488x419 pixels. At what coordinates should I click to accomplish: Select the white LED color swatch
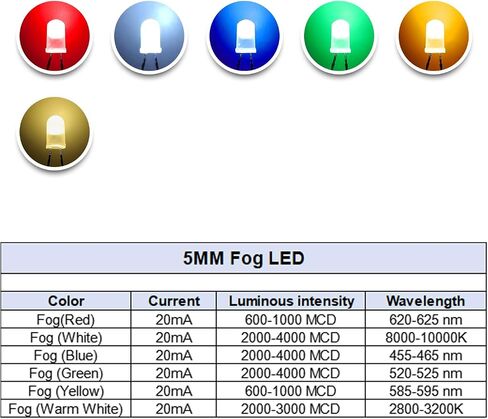149,36
